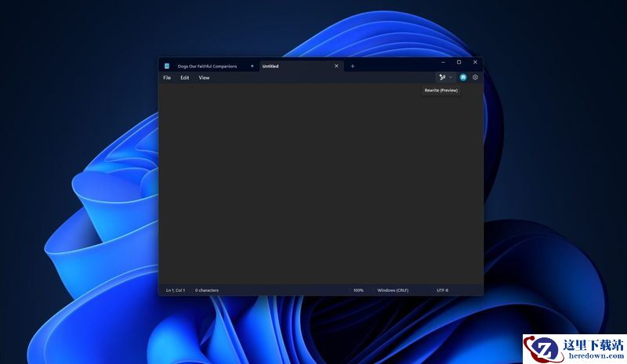This screenshot has width=627, height=364.
Task: Expand the Rewrite dropdown arrow
Action: pos(451,77)
